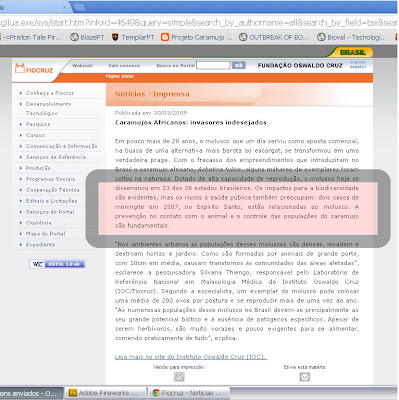Open Editais e Licitações menu item
The image size is (399, 400).
[51, 201]
